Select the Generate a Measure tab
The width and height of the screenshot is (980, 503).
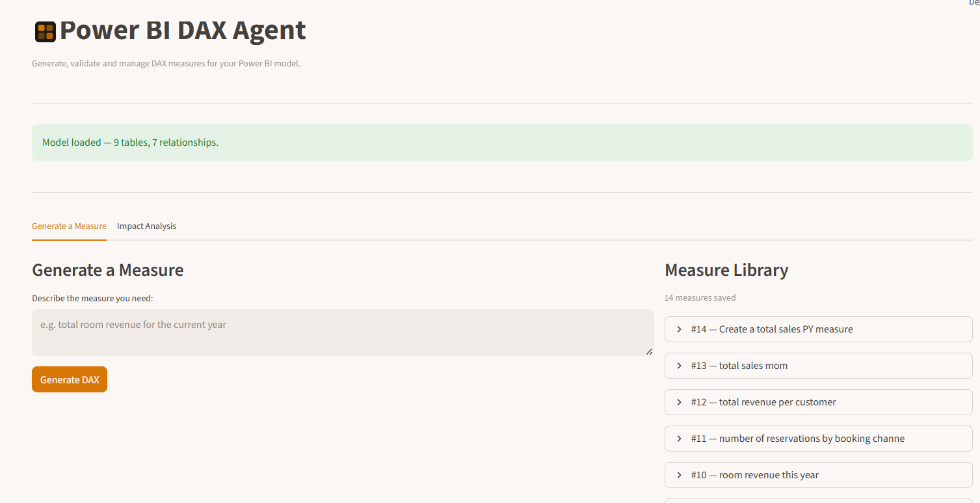coord(69,226)
